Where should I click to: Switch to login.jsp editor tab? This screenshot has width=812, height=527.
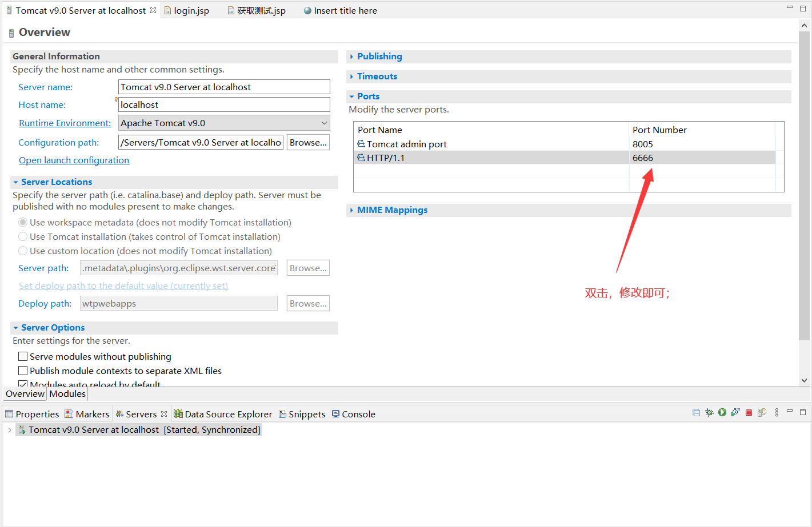pos(186,10)
